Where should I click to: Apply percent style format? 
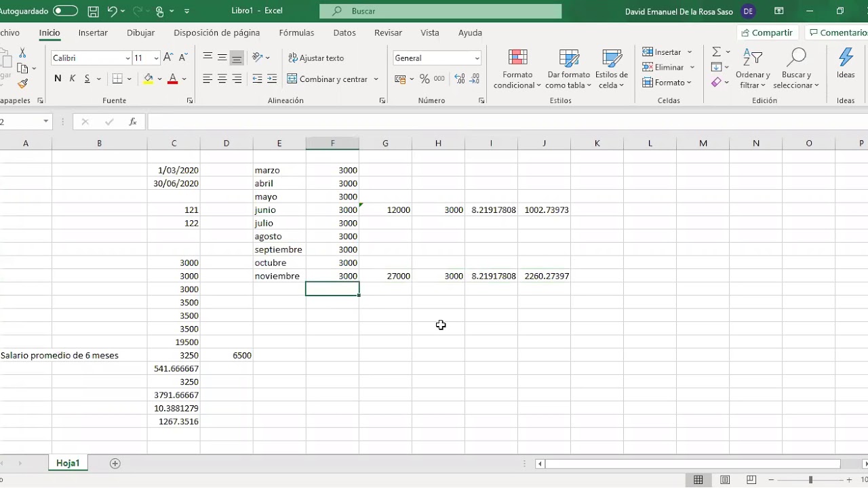pos(425,79)
